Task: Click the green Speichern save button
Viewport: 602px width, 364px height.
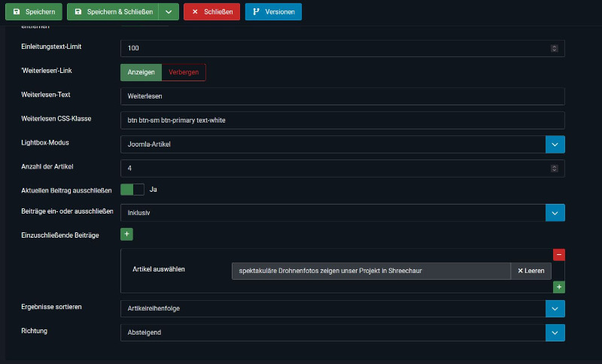Action: point(34,12)
